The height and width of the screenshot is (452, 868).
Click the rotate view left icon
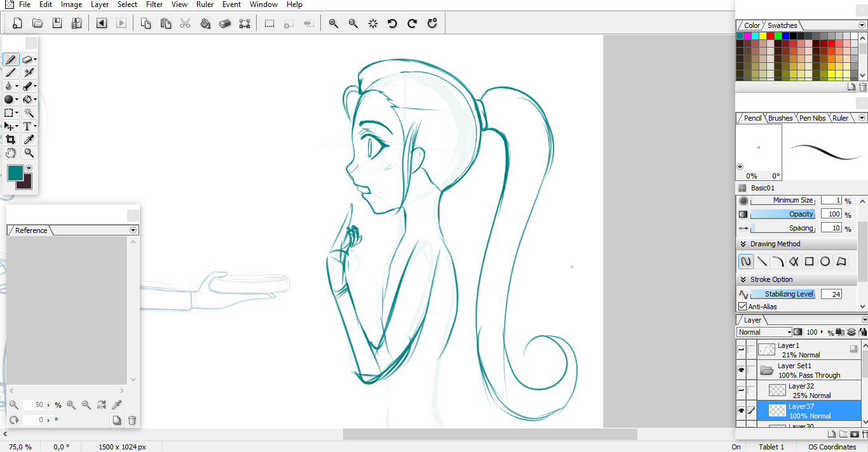(x=392, y=23)
